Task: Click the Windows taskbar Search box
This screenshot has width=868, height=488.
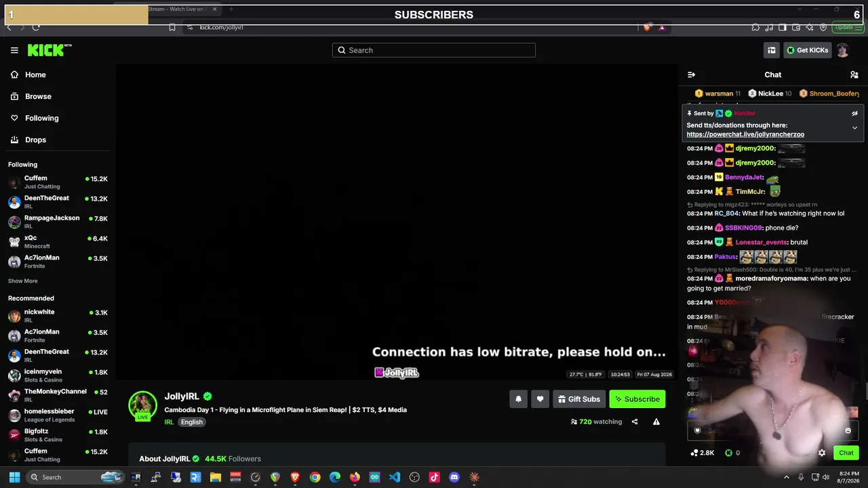Action: (x=76, y=477)
